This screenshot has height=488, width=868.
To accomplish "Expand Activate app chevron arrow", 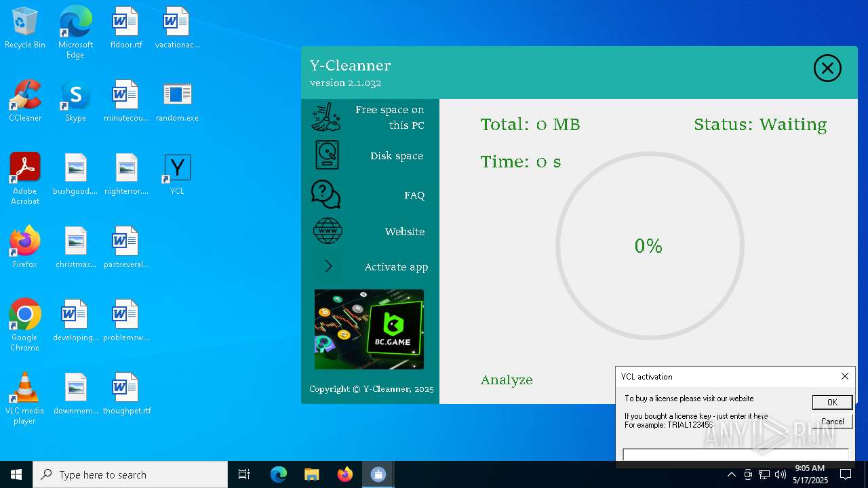I will click(x=328, y=266).
